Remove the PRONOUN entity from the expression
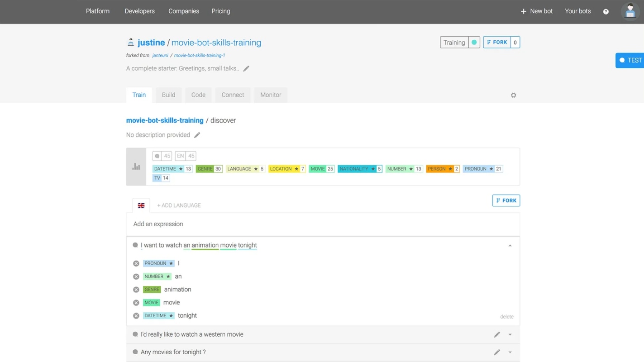 tap(136, 263)
